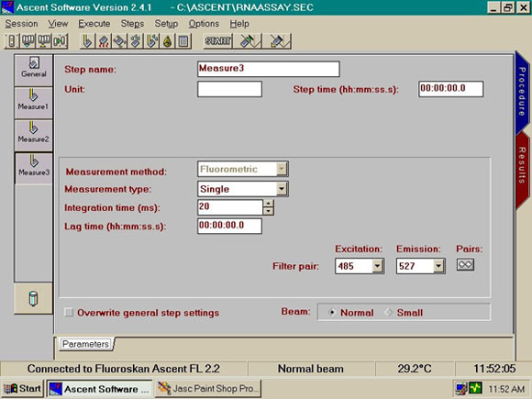Click the shake plate icon with horizontal arrows

[x=119, y=41]
